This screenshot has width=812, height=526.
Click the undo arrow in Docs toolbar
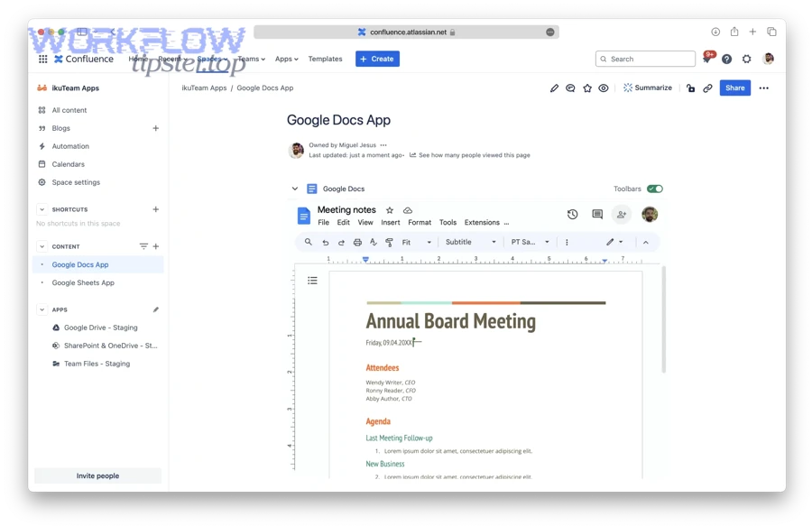point(325,243)
